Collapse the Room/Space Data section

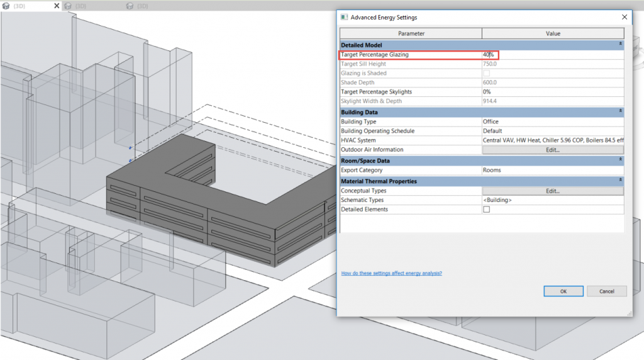point(620,159)
